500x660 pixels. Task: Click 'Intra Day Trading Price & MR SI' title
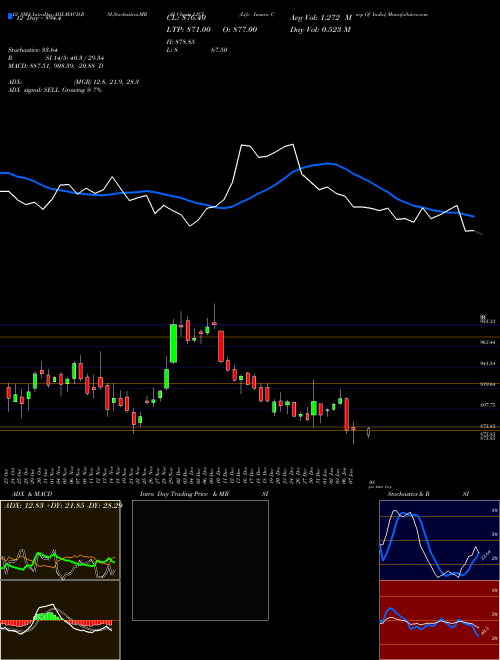pyautogui.click(x=204, y=494)
